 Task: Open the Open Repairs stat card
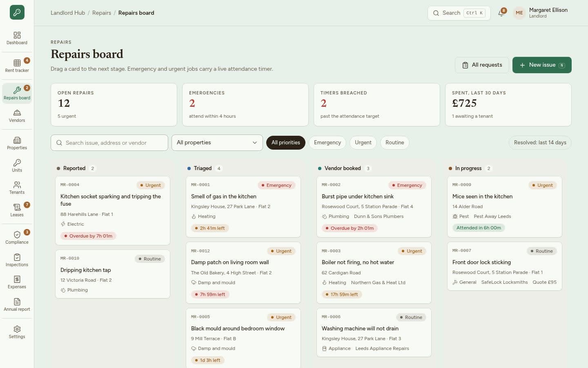click(x=114, y=105)
